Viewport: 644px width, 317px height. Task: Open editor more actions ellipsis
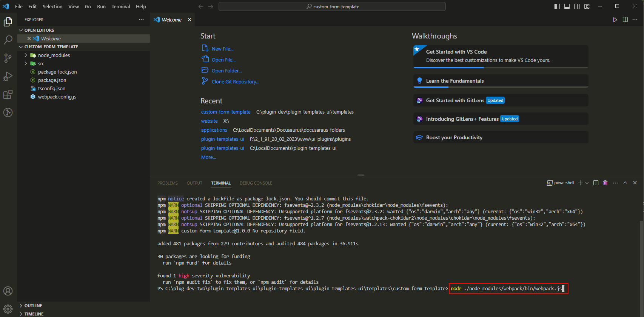pos(635,20)
